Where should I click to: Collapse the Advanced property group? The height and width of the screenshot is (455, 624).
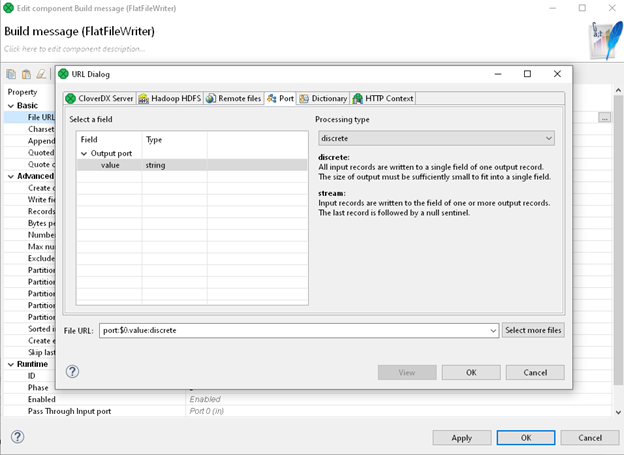(11, 176)
